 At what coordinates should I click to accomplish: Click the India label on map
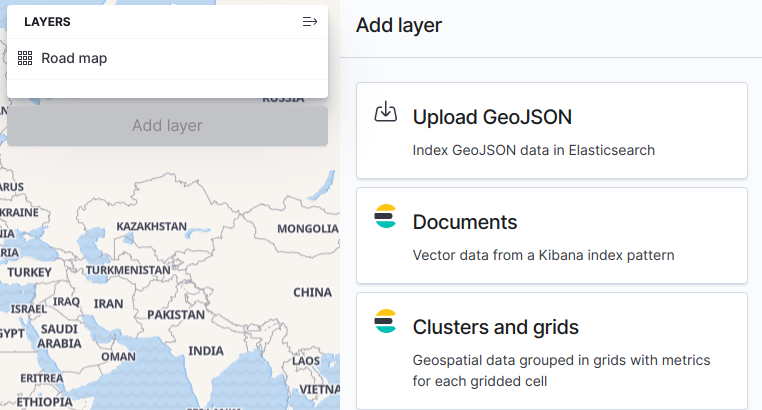tap(206, 351)
